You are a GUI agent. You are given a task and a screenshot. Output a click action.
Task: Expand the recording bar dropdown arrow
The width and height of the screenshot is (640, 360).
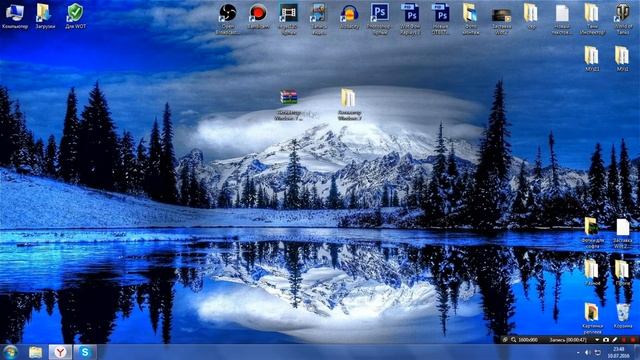point(597,340)
